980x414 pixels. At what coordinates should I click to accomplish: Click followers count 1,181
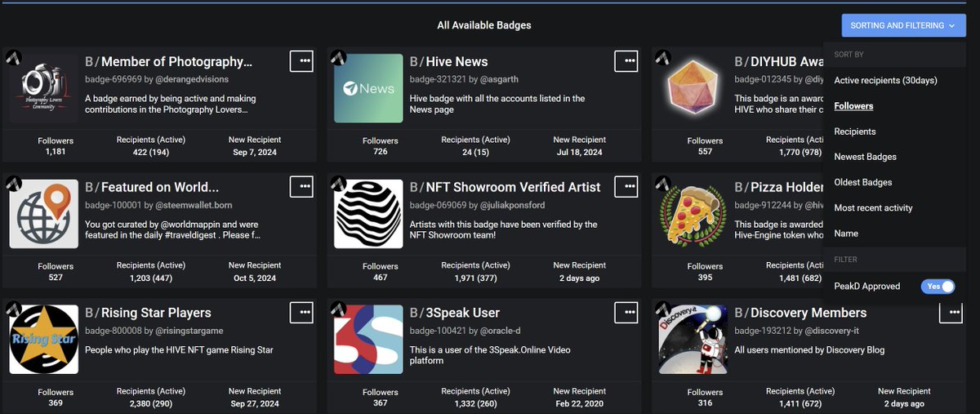pyautogui.click(x=56, y=152)
